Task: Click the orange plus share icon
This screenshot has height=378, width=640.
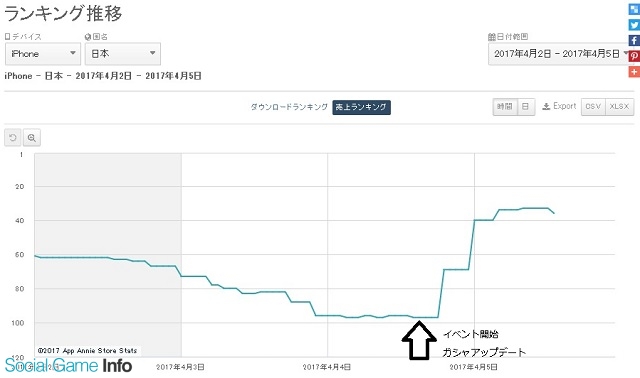Action: tap(634, 71)
